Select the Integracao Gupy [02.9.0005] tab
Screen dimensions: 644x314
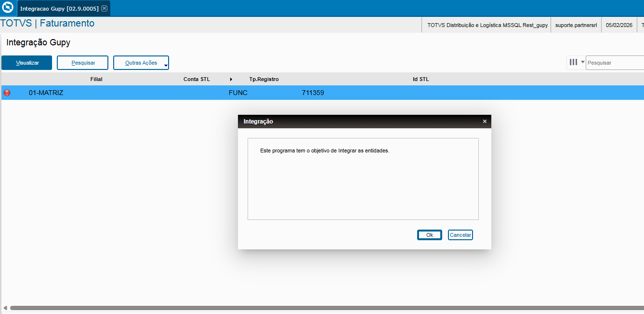click(59, 9)
